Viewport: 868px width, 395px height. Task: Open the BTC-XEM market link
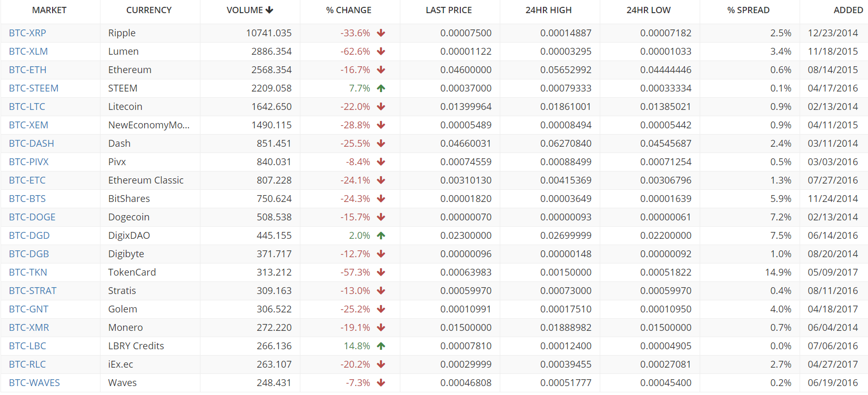[28, 125]
